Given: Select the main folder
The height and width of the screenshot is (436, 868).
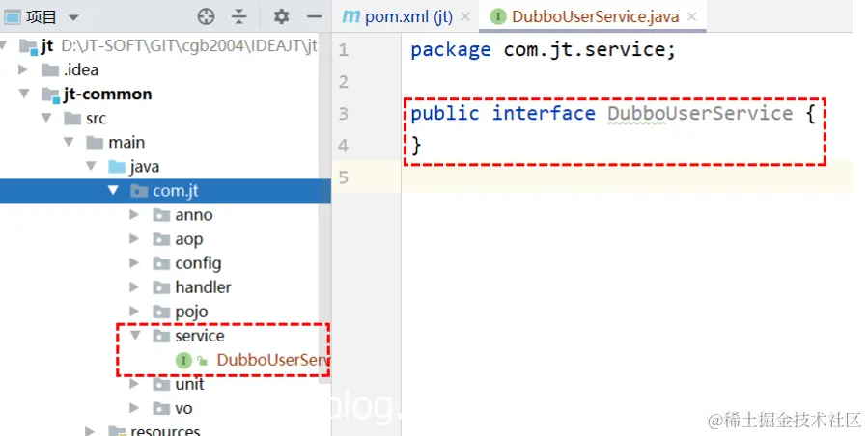Looking at the screenshot, I should click(x=126, y=142).
